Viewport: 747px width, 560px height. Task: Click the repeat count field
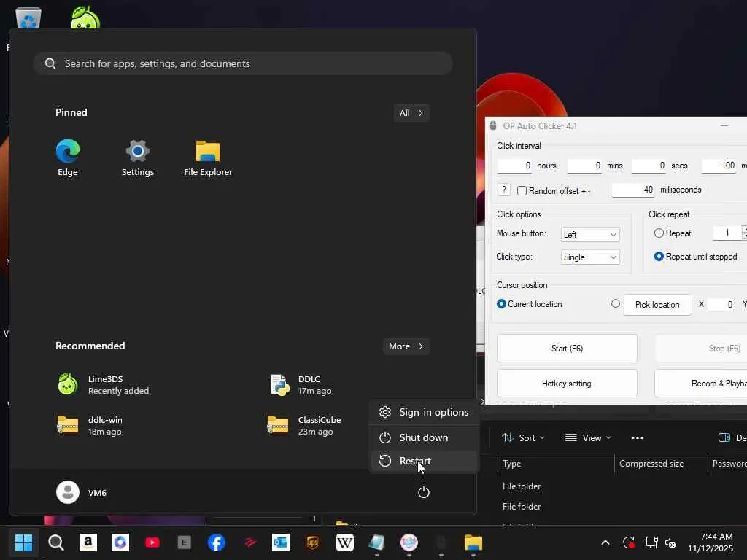(x=727, y=233)
